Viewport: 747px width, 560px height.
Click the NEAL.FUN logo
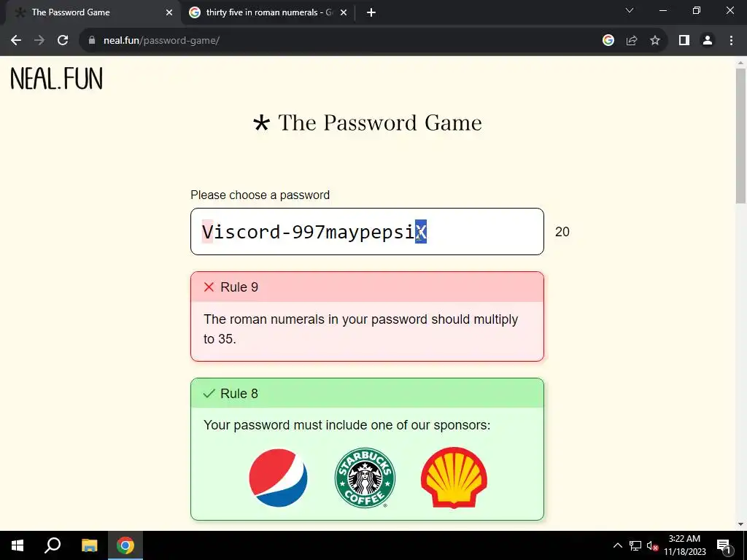[56, 79]
